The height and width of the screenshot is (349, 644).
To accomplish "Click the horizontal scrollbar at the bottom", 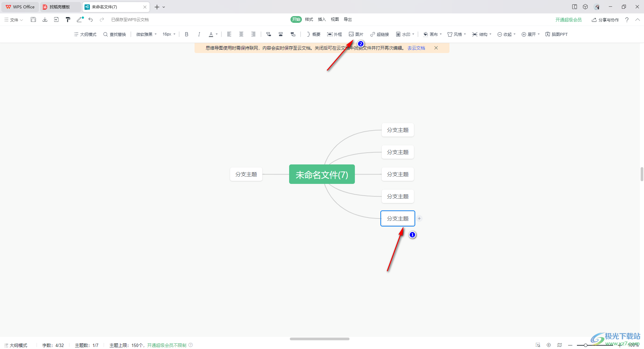I will tap(320, 339).
